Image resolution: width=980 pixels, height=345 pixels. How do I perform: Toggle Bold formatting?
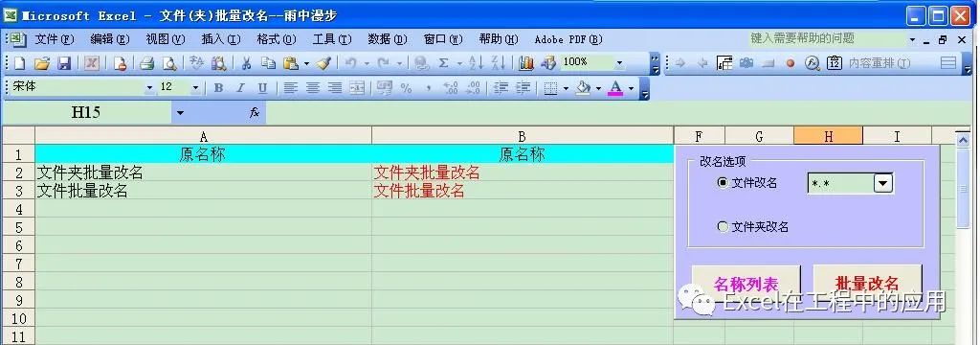(218, 88)
